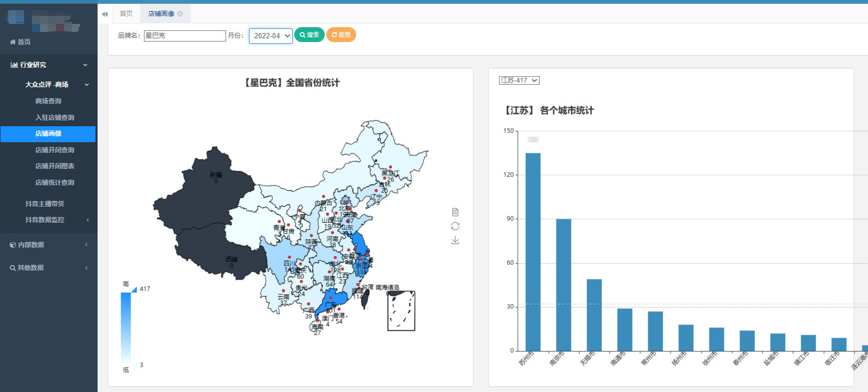
Task: Open the chart data view icon
Action: (455, 212)
